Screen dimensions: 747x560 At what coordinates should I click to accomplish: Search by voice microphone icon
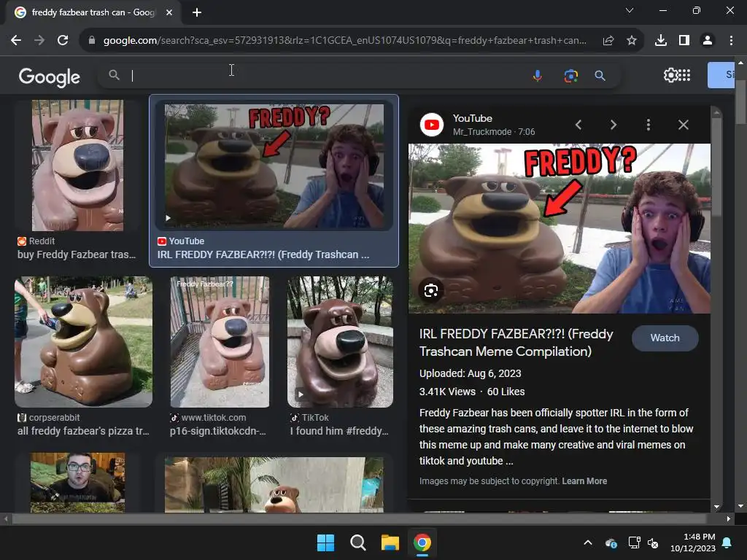pyautogui.click(x=538, y=75)
